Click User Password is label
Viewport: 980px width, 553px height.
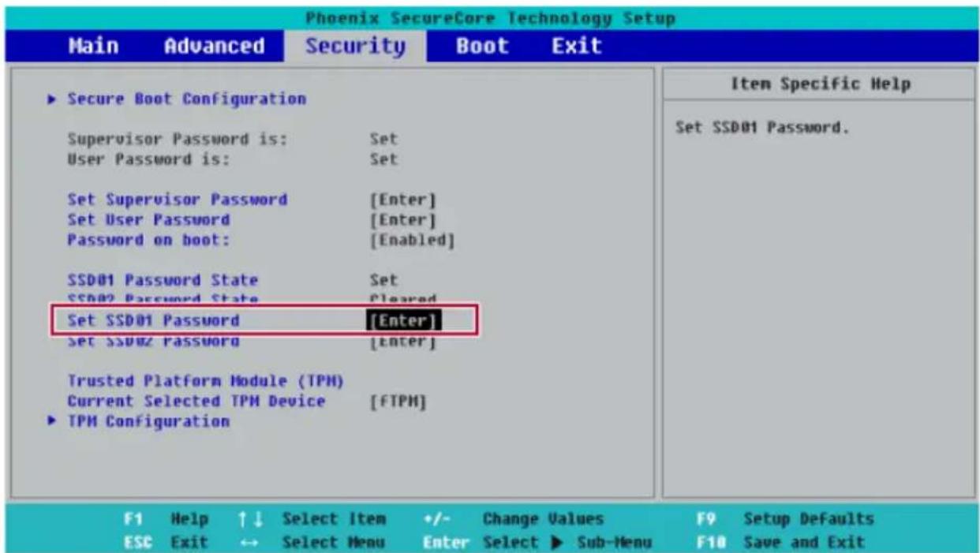pyautogui.click(x=148, y=160)
